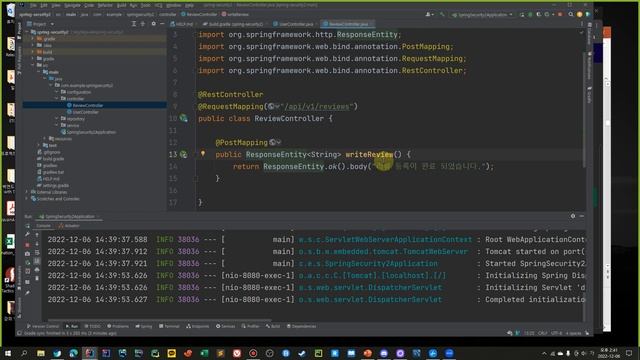640x360 pixels.
Task: Click the Windows taskbar search icon
Action: click(x=24, y=353)
